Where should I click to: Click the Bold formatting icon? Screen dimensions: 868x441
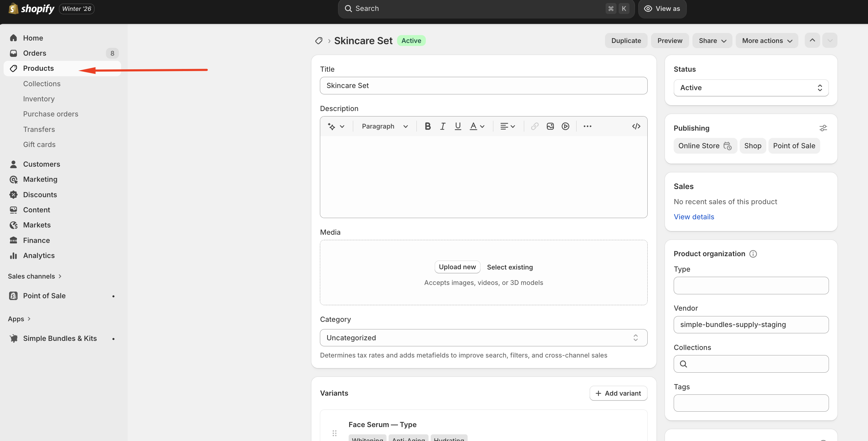(x=428, y=126)
